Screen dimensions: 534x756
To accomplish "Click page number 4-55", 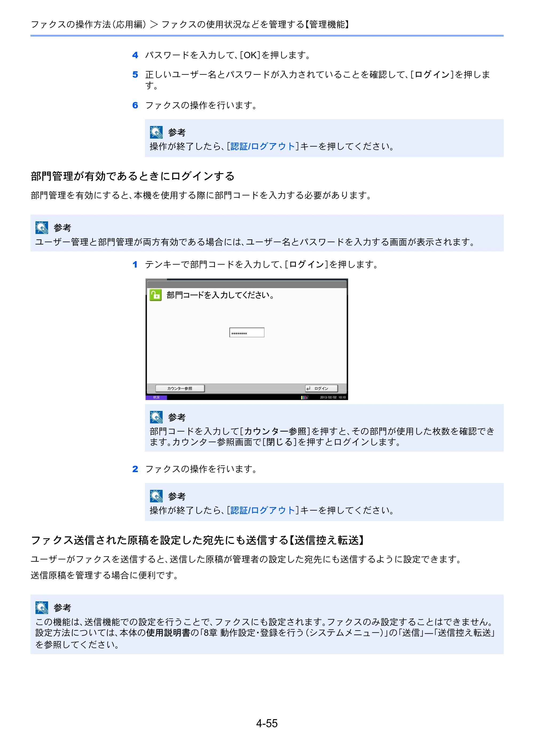I will tap(267, 723).
